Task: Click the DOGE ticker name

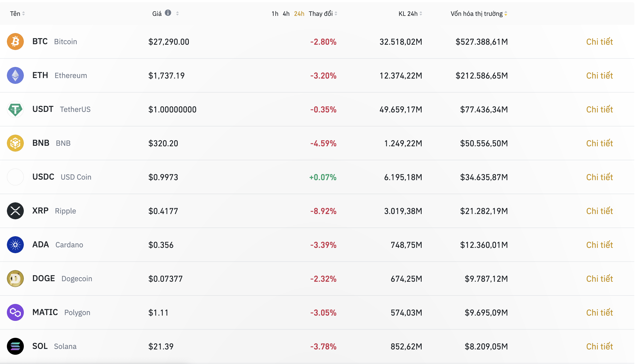Action: pyautogui.click(x=44, y=278)
